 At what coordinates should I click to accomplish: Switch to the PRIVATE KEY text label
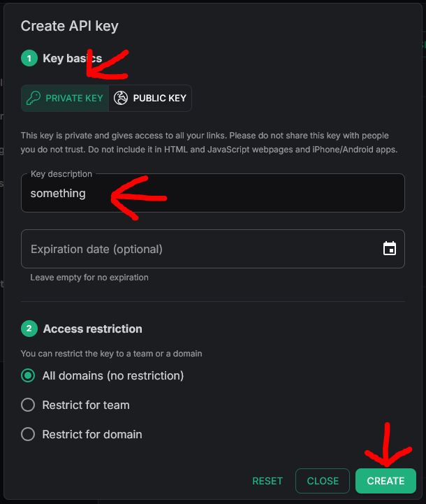74,99
